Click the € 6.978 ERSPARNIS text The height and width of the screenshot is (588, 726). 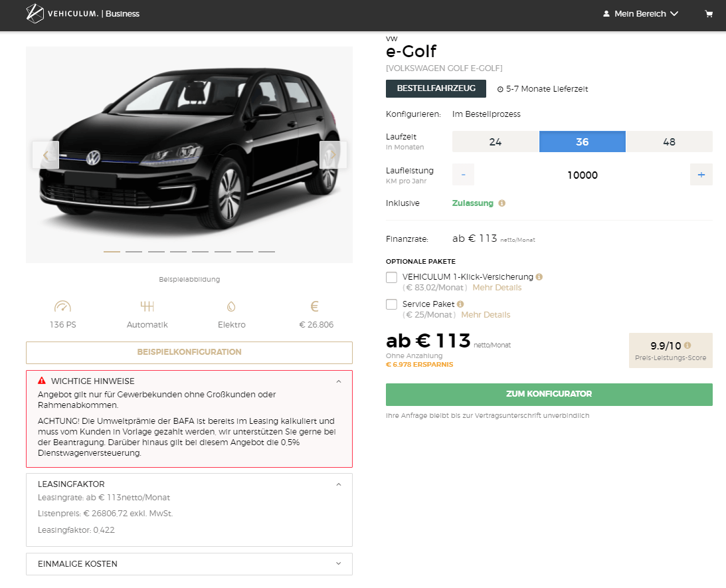(x=420, y=364)
